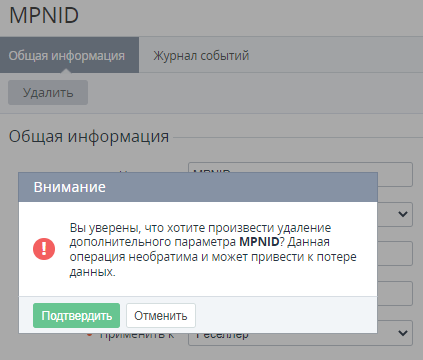Viewport: 423px width, 360px height.
Task: Cancel the deletion with Отменить
Action: pyautogui.click(x=161, y=315)
